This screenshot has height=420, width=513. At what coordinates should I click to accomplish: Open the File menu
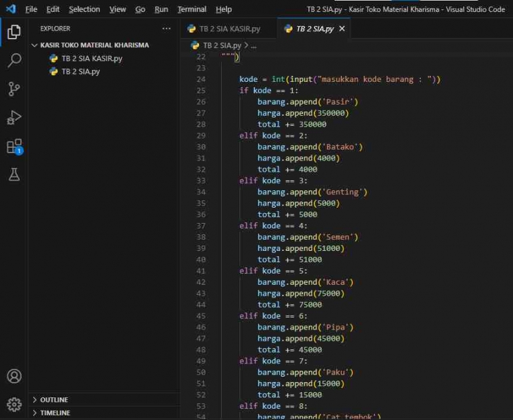[x=31, y=9]
